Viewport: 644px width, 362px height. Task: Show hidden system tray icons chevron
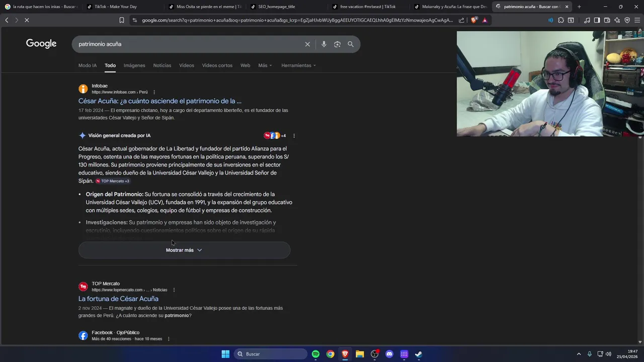(579, 354)
